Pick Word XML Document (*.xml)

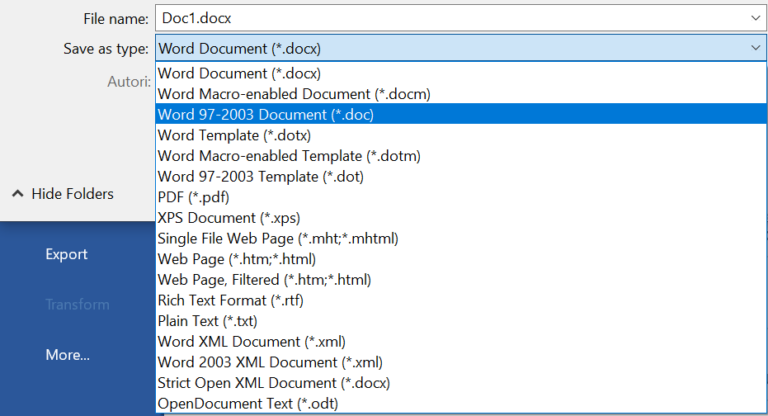click(460, 342)
